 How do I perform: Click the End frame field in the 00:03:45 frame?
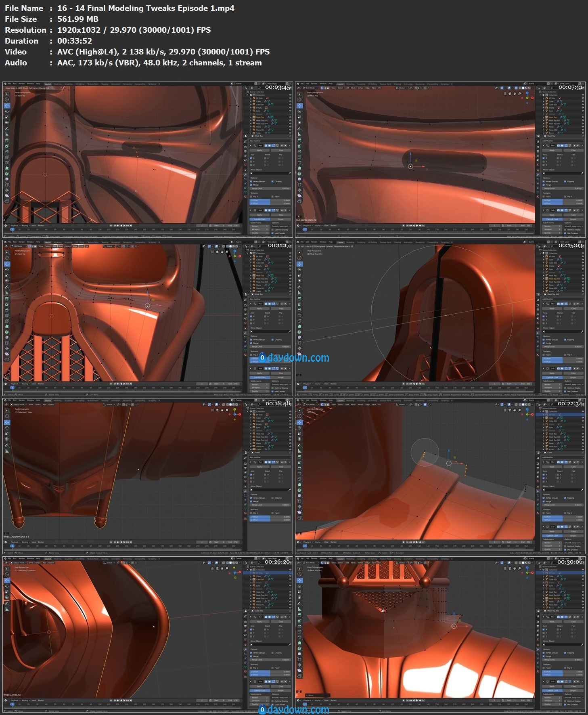click(233, 226)
